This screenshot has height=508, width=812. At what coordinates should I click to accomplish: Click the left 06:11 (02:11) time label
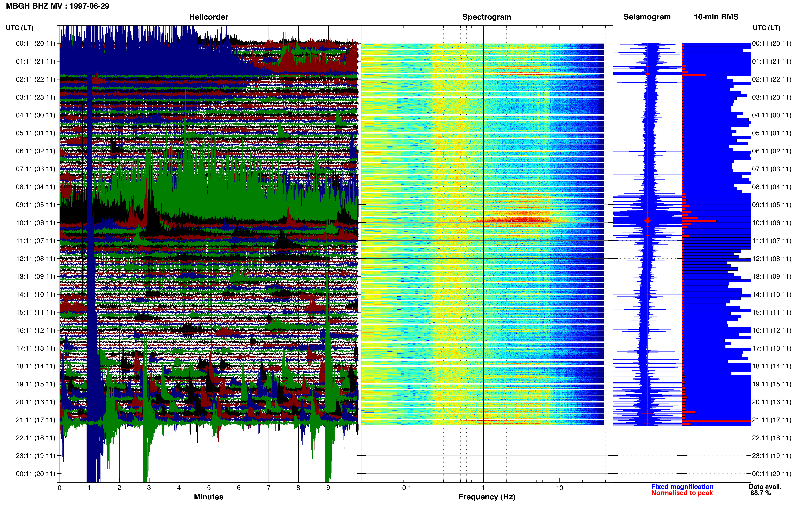tap(36, 151)
